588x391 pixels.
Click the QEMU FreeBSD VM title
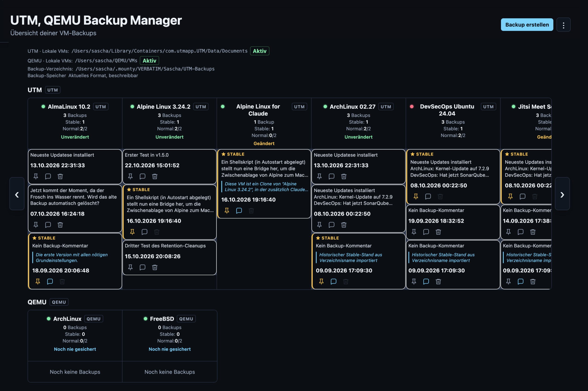162,319
